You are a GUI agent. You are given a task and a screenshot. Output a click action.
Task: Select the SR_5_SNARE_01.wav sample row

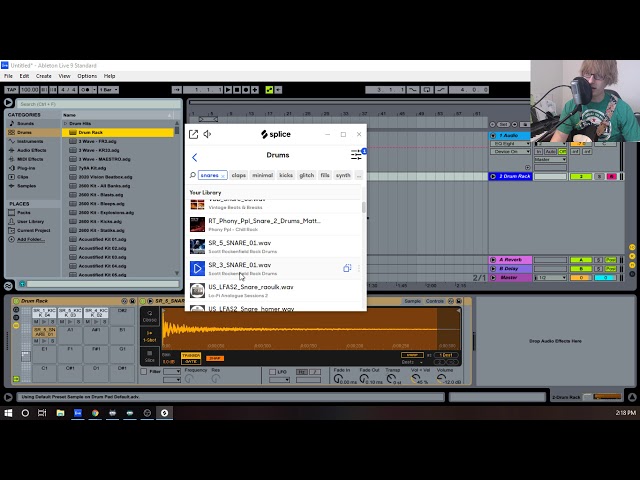coord(275,247)
